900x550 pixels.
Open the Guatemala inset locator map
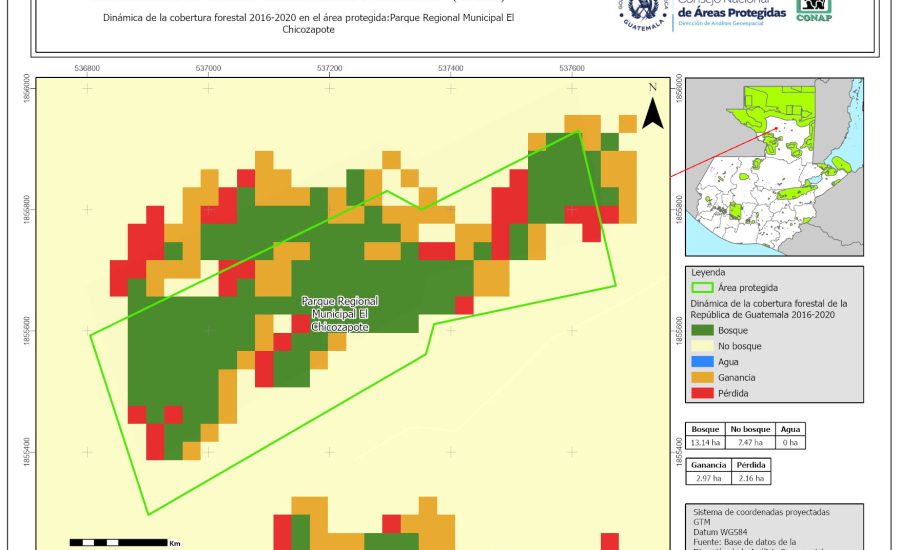766,166
